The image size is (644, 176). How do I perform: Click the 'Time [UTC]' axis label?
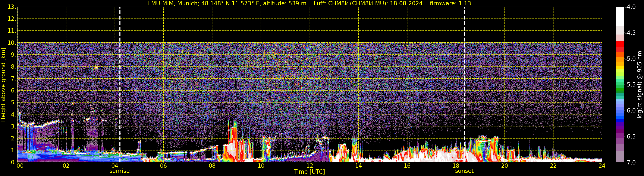point(310,172)
